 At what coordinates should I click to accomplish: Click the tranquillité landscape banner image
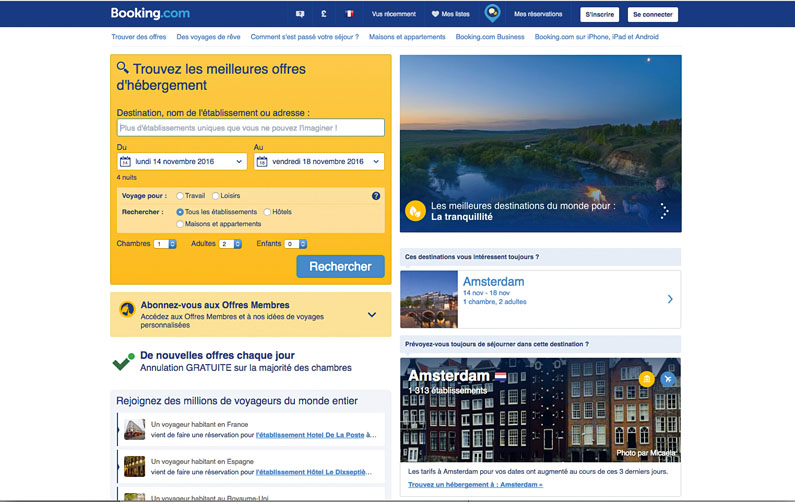(x=540, y=144)
